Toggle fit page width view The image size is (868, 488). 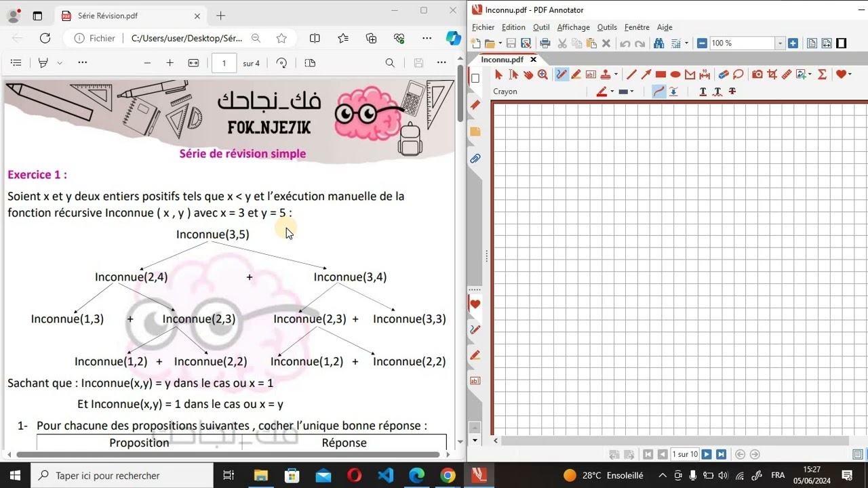[x=827, y=43]
